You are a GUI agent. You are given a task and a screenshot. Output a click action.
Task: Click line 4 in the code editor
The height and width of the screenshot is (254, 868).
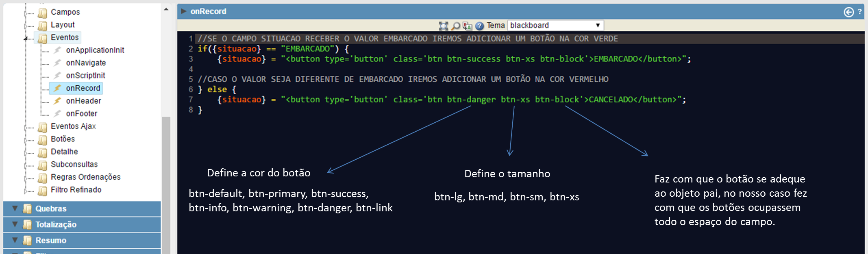tap(325, 69)
